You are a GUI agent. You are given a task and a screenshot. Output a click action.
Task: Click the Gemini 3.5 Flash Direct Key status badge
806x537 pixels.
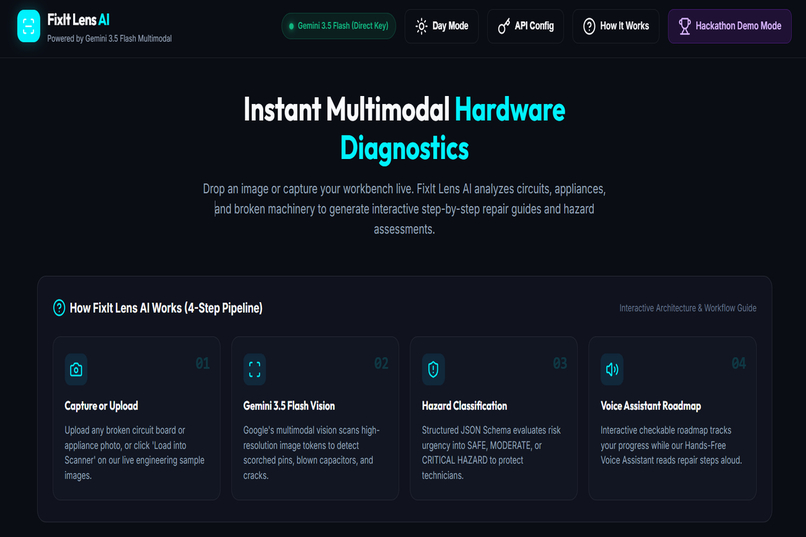click(339, 26)
